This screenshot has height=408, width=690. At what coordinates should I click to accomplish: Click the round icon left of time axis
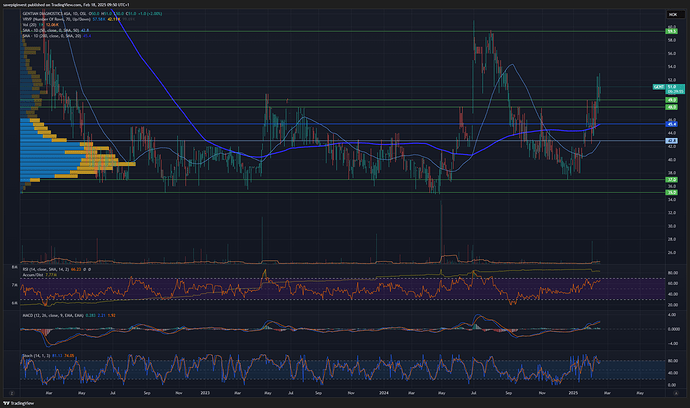(x=12, y=393)
